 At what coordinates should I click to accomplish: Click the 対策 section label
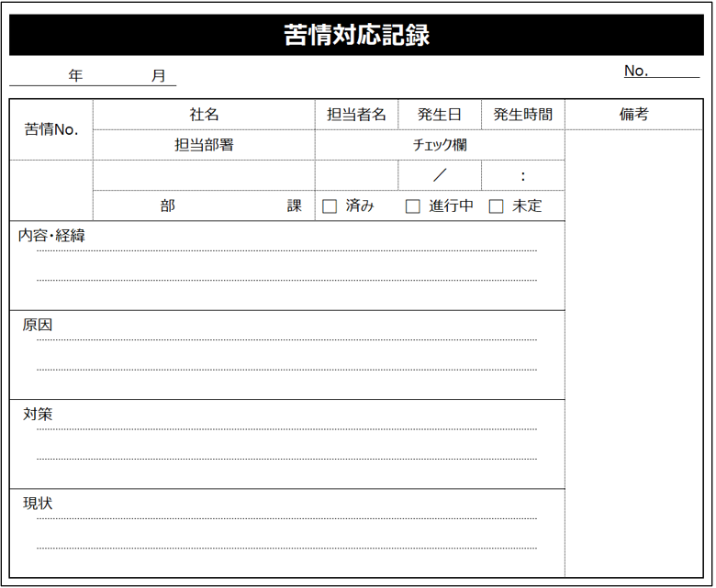[x=38, y=415]
